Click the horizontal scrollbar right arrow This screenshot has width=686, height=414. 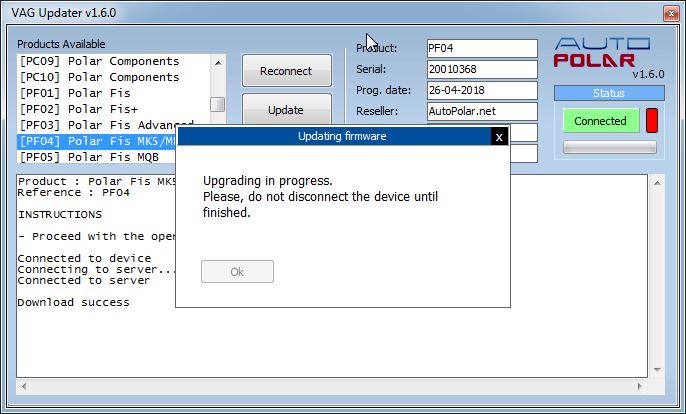tap(640, 386)
